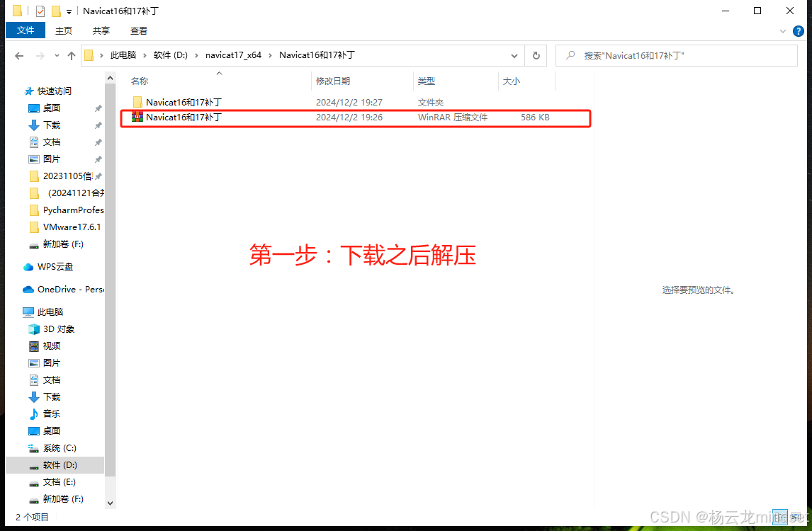812x531 pixels.
Task: Select 此电脑 in the navigation tree
Action: point(50,312)
